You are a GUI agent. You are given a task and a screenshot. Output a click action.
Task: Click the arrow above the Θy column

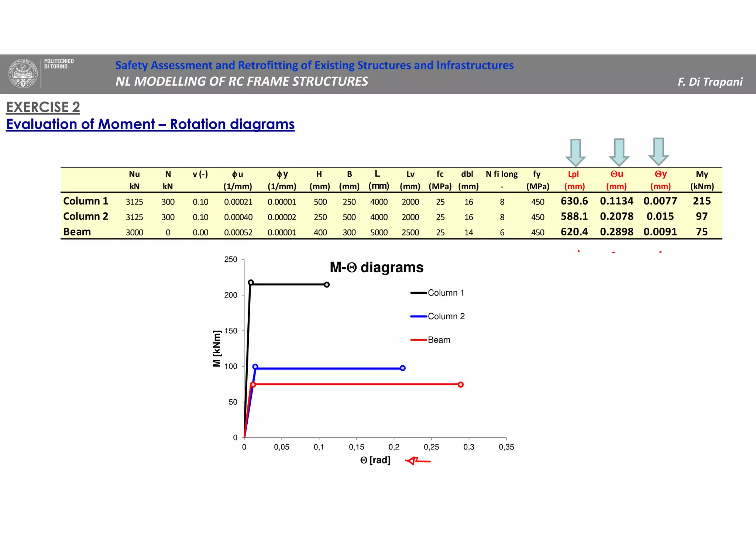pos(659,152)
